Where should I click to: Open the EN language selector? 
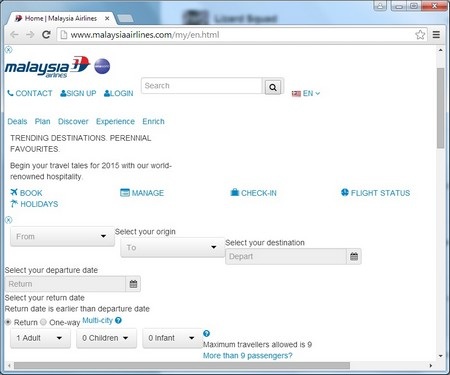click(306, 93)
